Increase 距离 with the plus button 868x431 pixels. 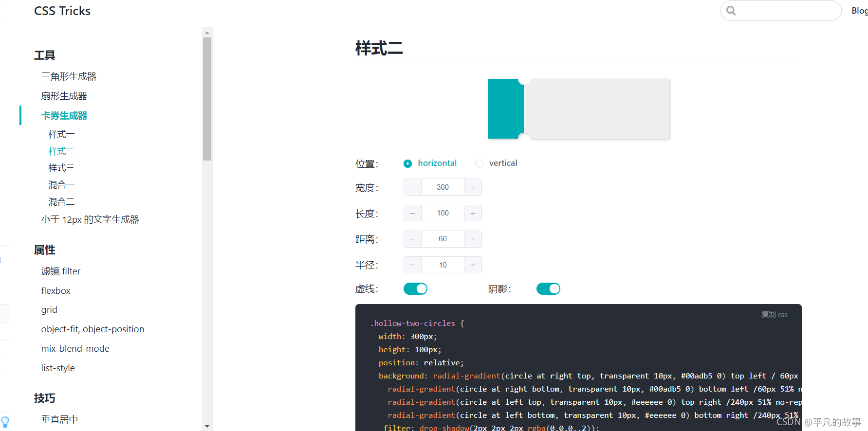tap(473, 239)
